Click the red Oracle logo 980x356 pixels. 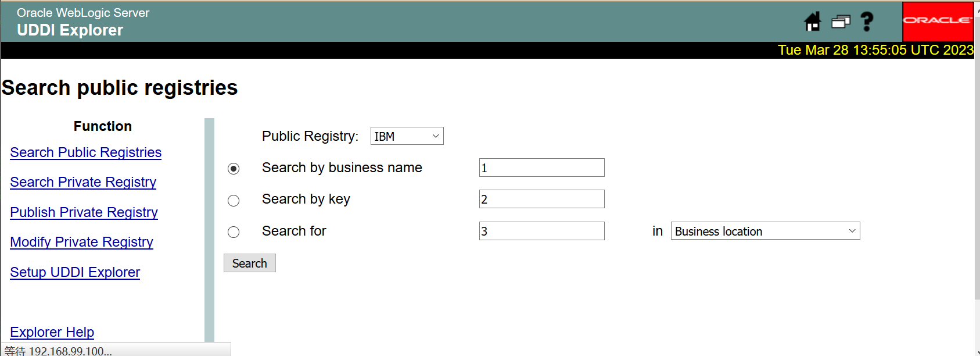point(938,21)
